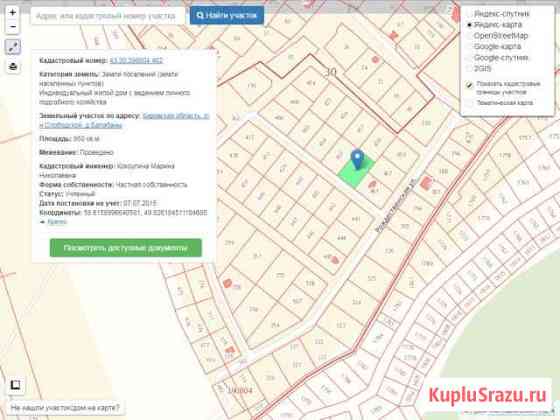Open the cadastral number link
The width and height of the screenshot is (560, 420).
(136, 60)
